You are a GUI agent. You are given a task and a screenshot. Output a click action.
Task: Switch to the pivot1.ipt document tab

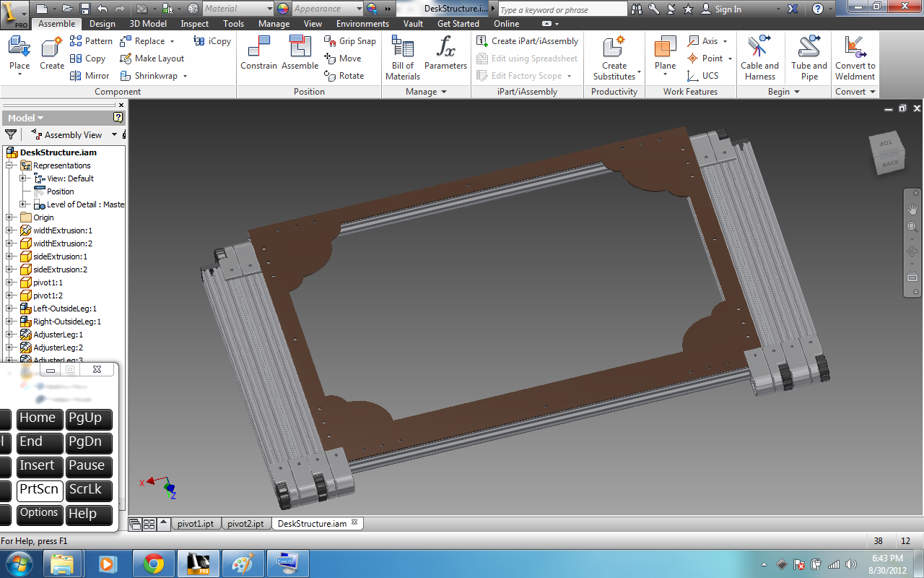(x=196, y=524)
